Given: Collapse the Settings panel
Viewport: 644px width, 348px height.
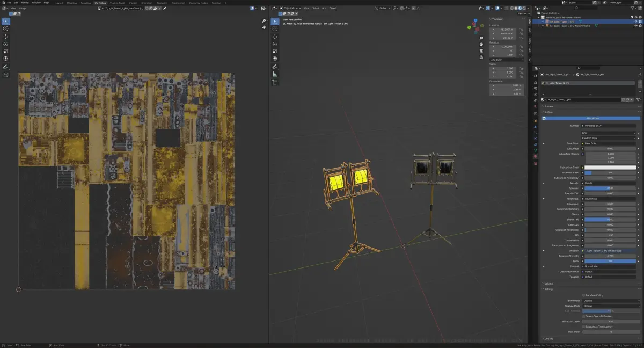Looking at the screenshot, I should (548, 289).
